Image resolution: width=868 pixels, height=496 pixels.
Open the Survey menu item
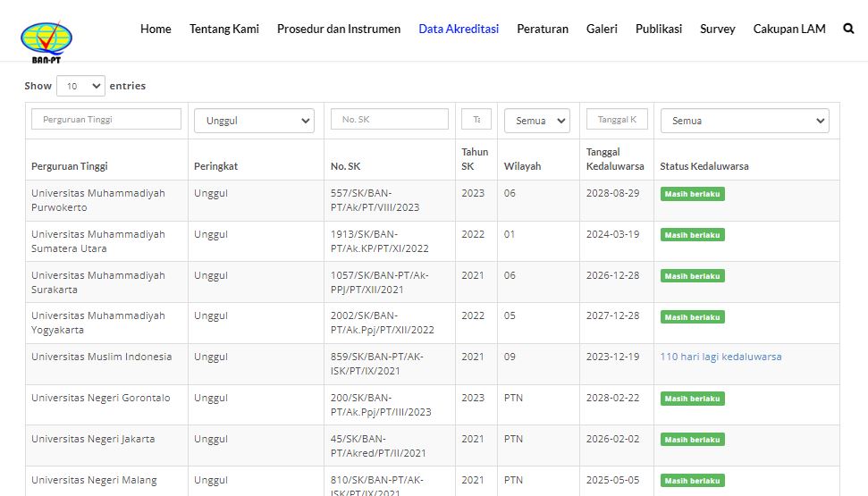point(718,29)
